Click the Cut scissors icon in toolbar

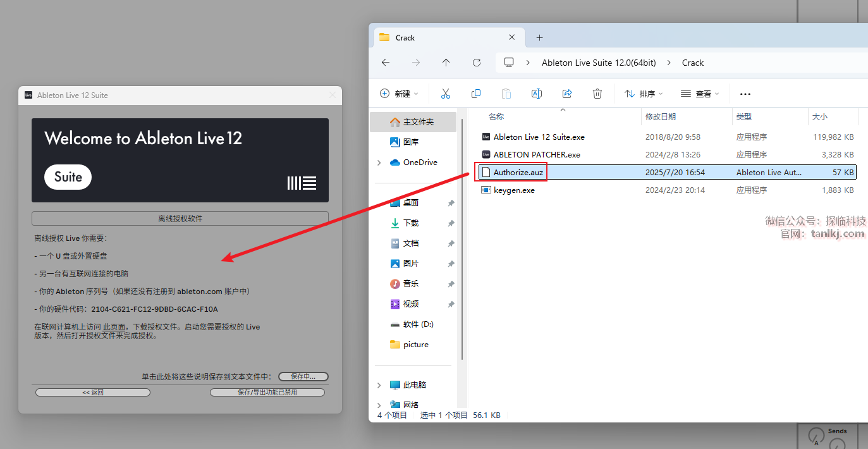coord(445,94)
